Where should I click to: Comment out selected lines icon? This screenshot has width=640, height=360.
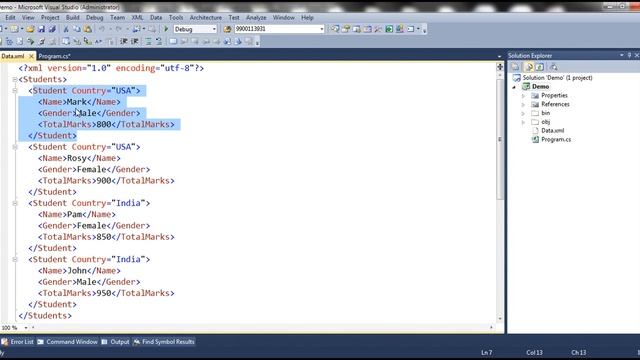[148, 41]
